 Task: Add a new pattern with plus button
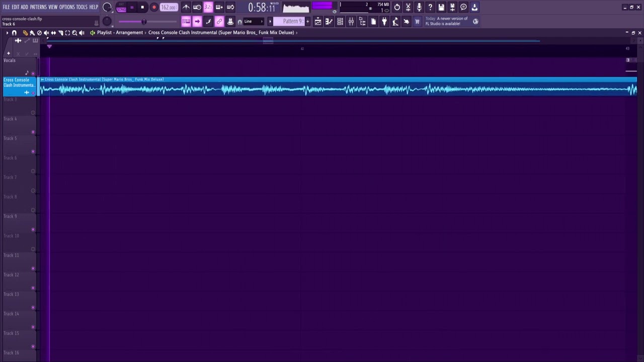click(307, 21)
